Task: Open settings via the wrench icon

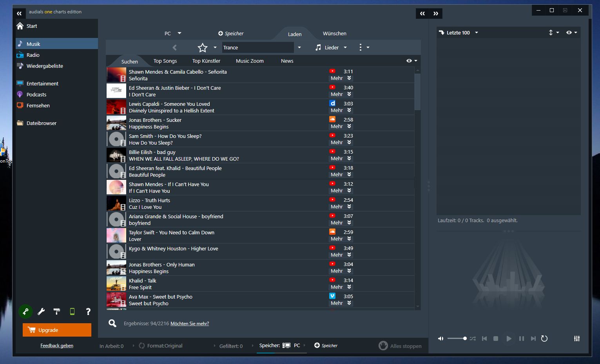Action: 41,311
